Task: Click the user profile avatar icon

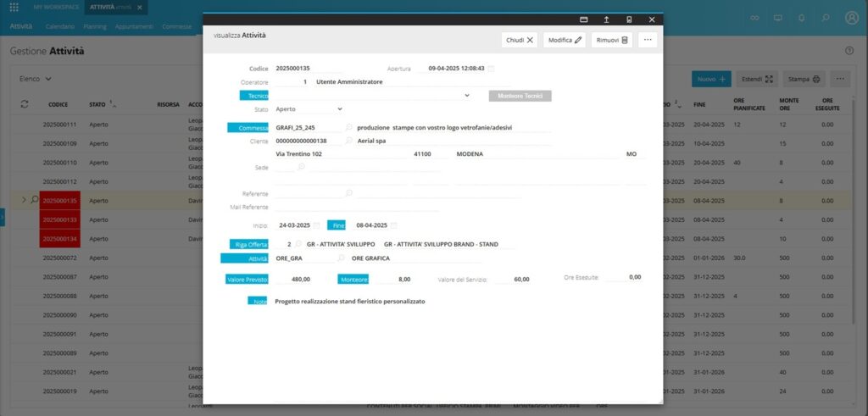Action: click(x=852, y=18)
